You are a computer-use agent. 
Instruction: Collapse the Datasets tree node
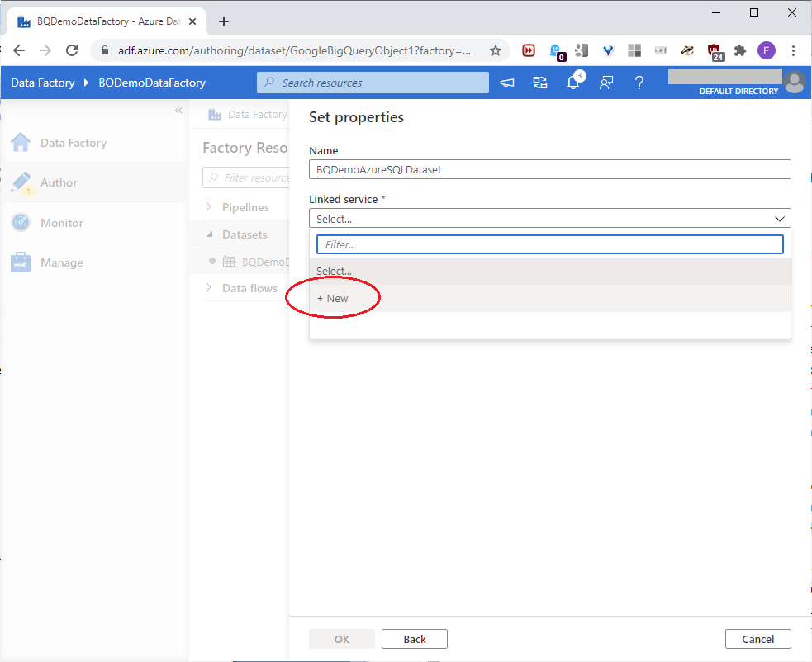point(209,234)
